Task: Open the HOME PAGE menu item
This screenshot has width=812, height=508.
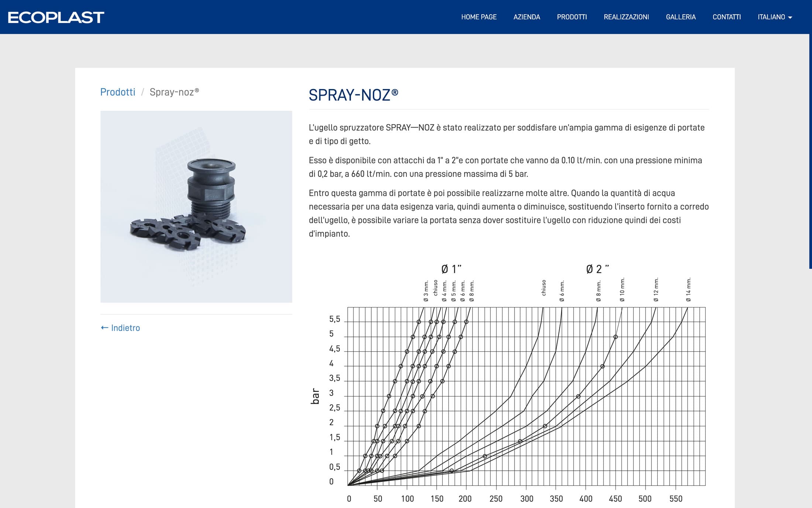Action: (x=479, y=17)
